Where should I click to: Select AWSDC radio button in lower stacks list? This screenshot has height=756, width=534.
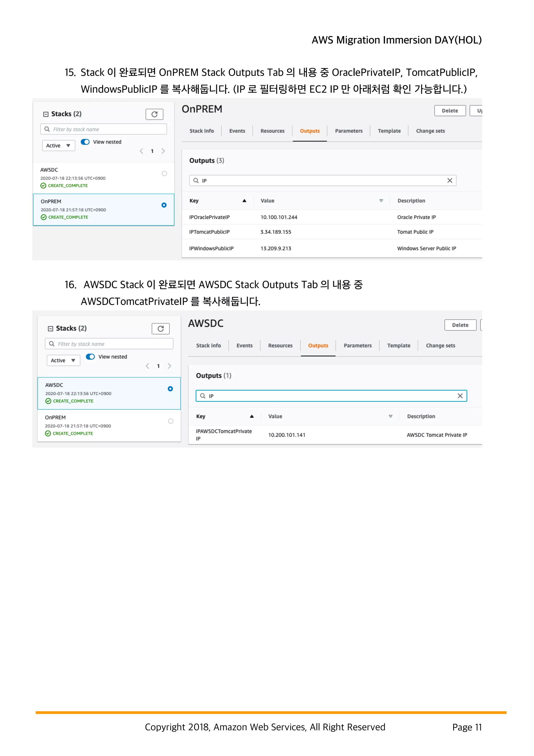[170, 389]
